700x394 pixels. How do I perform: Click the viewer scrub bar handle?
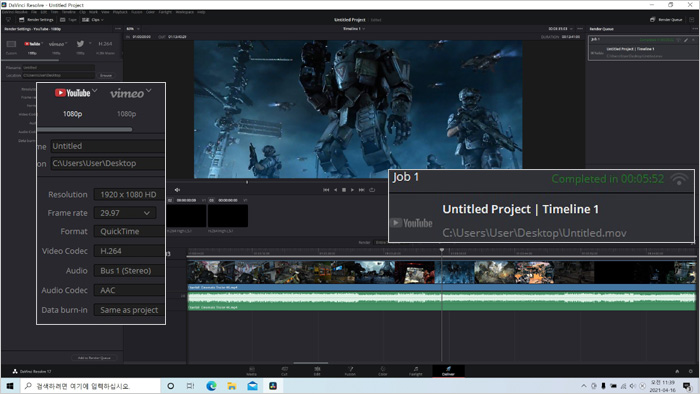coord(247,182)
